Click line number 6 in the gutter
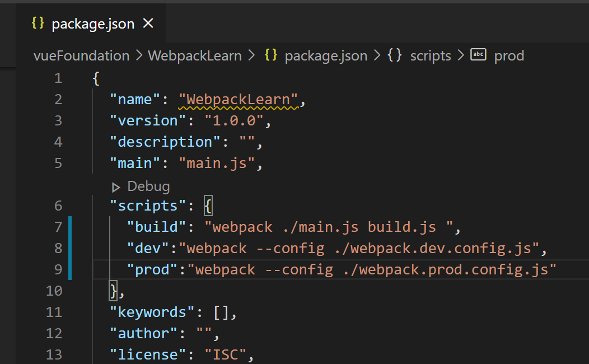Image resolution: width=589 pixels, height=364 pixels. pos(58,206)
